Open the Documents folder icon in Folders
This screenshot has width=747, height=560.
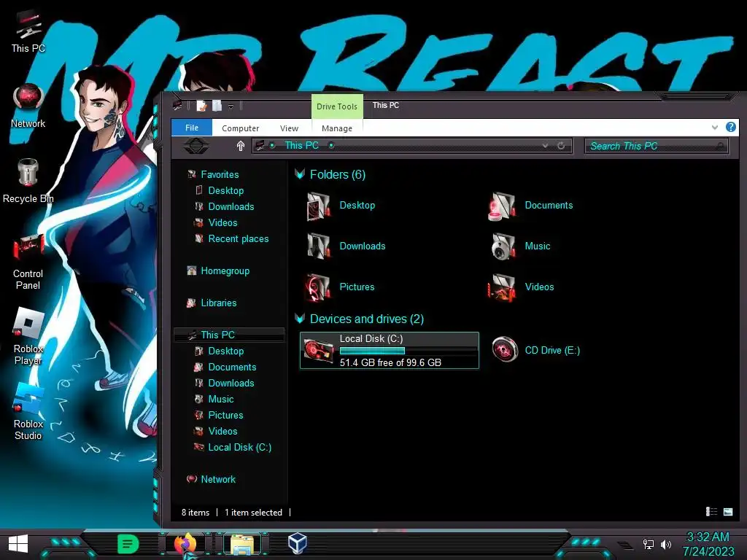(x=502, y=206)
